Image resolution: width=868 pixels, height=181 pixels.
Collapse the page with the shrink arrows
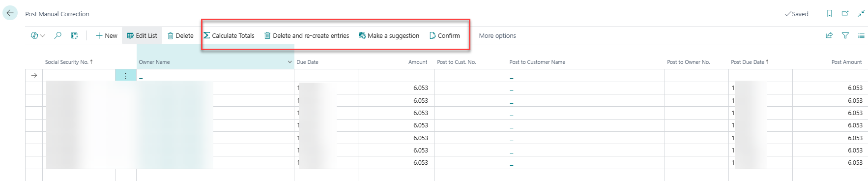[861, 13]
